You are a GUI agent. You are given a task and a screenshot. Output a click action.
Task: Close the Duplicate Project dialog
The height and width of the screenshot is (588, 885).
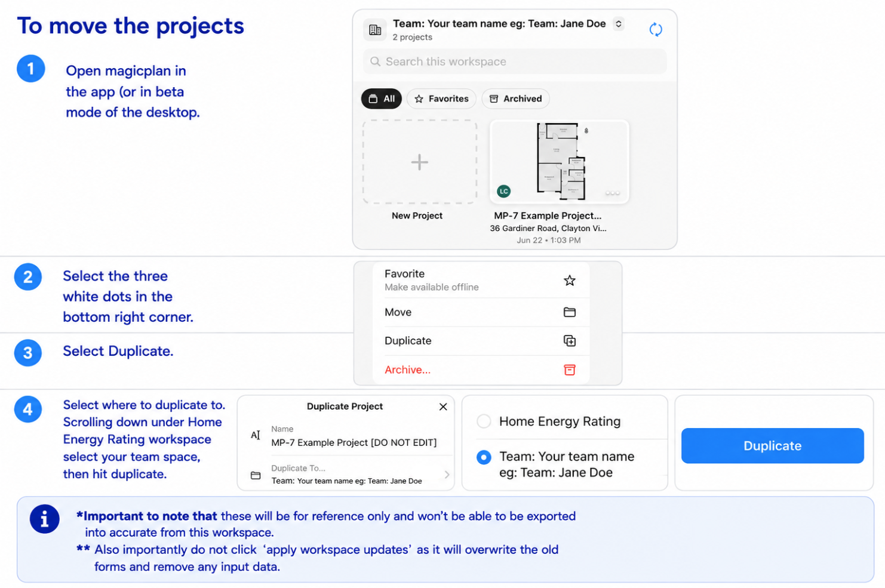point(443,407)
